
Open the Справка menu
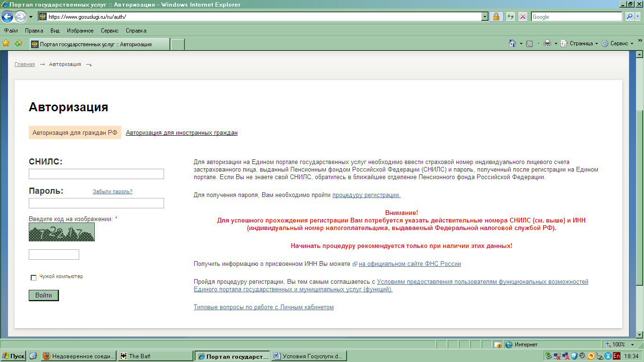pos(136,31)
